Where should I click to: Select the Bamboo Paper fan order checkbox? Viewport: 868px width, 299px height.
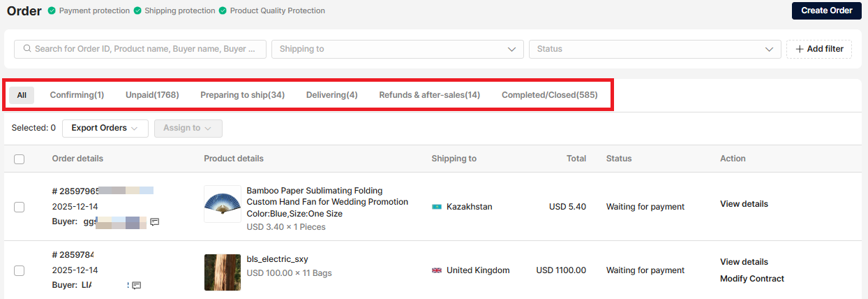coord(20,207)
